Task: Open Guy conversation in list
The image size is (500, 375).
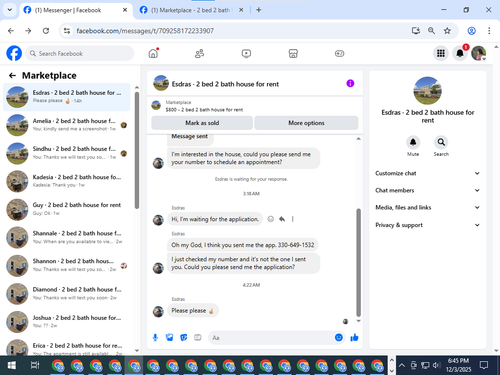Action: 67,209
